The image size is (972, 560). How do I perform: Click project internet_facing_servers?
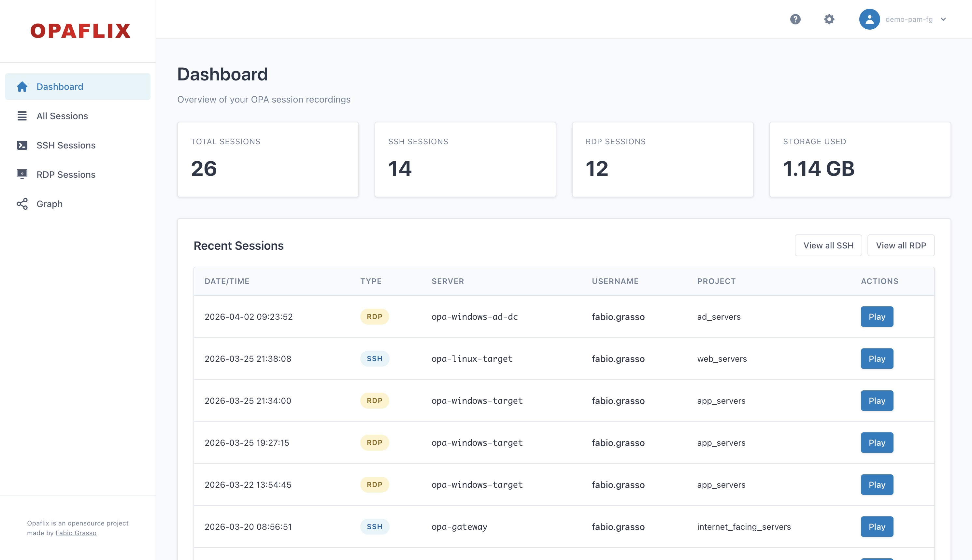pyautogui.click(x=744, y=526)
